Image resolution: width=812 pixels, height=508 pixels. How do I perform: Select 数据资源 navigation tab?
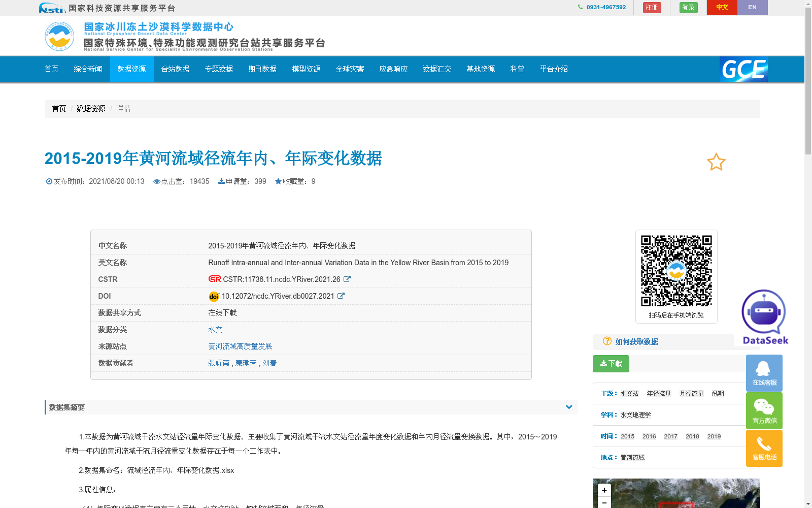tap(132, 69)
